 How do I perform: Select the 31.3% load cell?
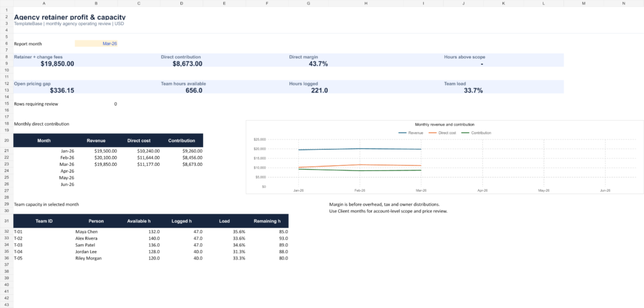click(225, 251)
